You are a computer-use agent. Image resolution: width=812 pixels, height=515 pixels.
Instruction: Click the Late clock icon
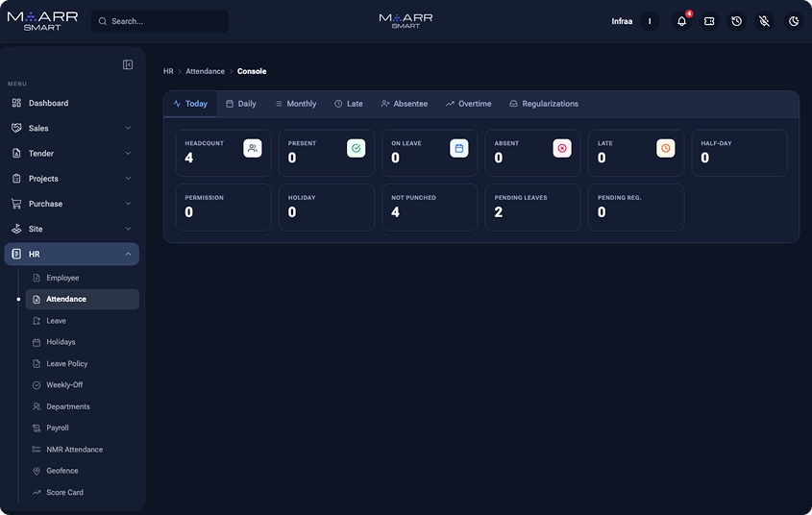point(665,148)
